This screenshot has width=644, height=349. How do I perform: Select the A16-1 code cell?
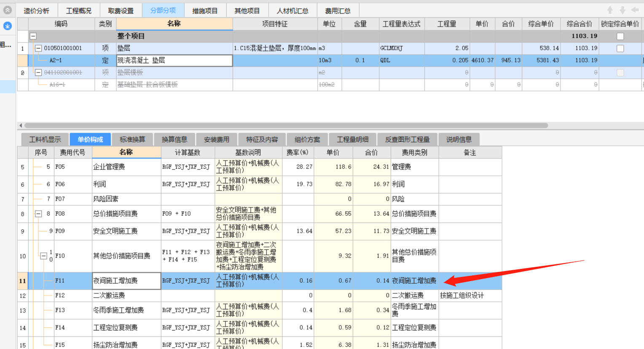[x=62, y=85]
